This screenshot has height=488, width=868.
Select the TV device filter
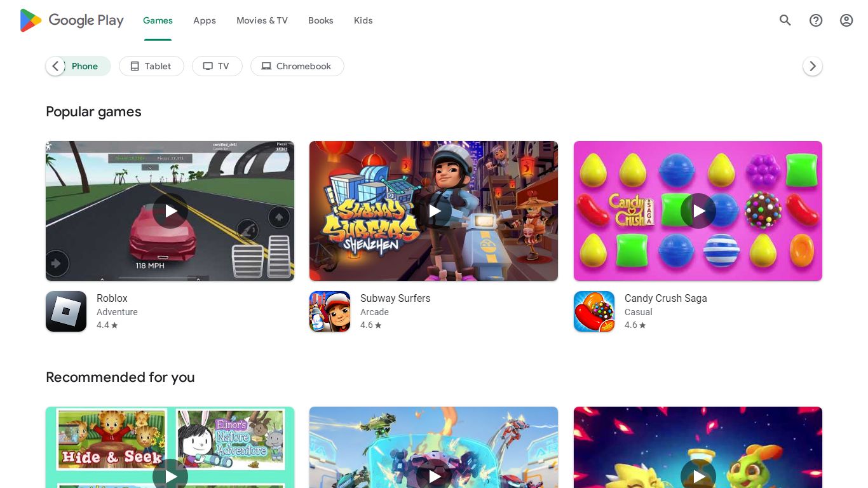(x=217, y=66)
